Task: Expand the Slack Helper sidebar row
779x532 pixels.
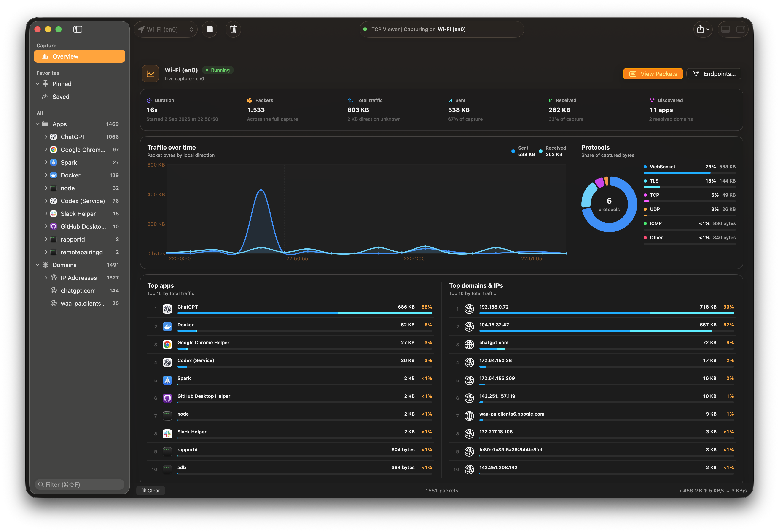Action: coord(46,214)
